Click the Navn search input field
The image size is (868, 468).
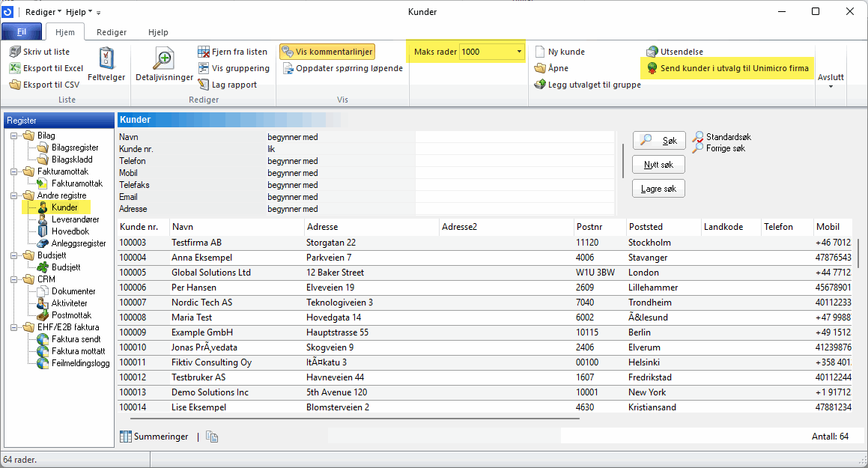point(514,137)
